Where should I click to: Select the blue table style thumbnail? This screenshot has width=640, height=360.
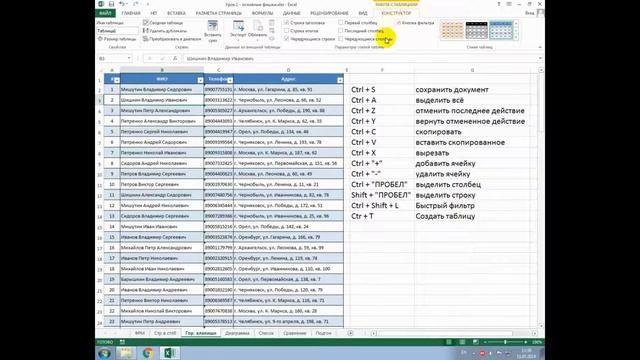(501, 31)
